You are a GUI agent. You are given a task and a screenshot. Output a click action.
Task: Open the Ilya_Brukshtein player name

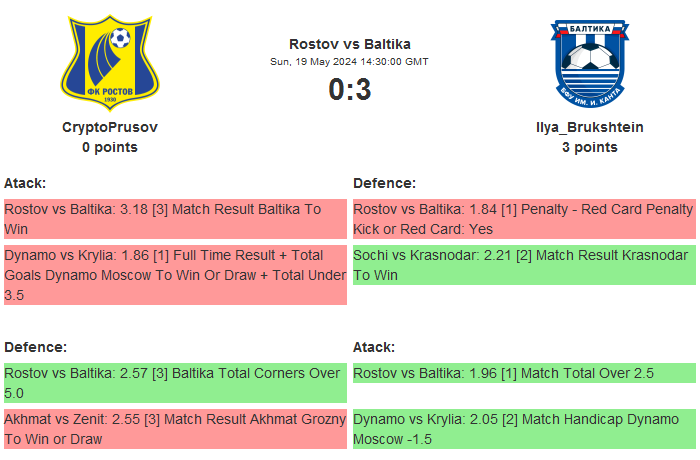point(589,127)
